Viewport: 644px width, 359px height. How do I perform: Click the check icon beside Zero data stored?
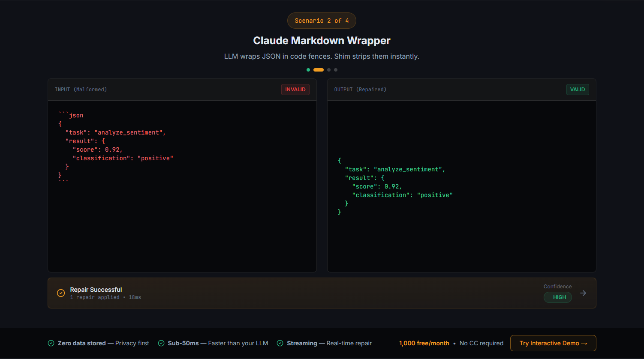point(51,343)
